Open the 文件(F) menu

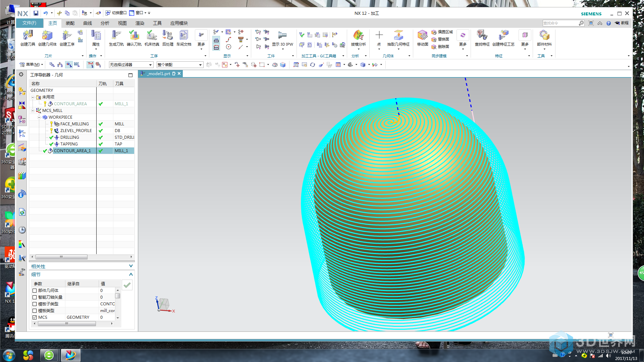click(30, 23)
